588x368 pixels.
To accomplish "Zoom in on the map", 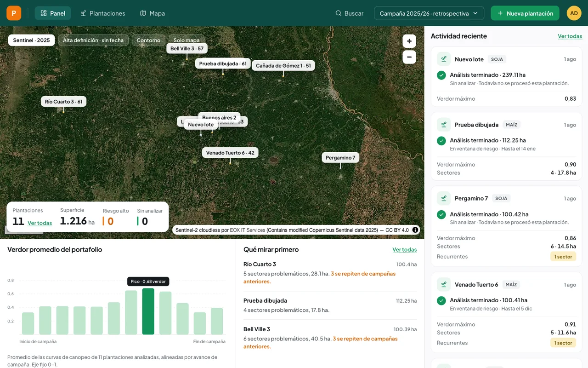I will point(409,41).
